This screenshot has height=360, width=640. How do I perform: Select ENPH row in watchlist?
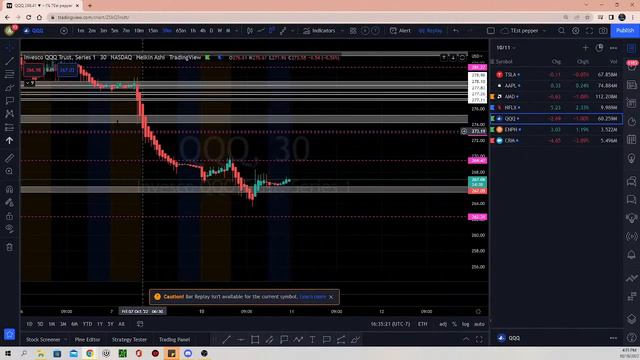click(x=557, y=129)
